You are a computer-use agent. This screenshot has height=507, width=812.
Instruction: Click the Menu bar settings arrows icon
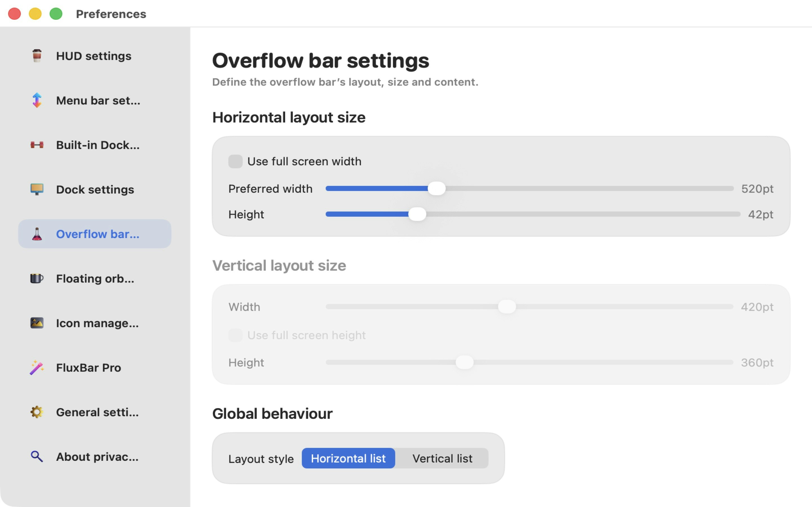pyautogui.click(x=37, y=100)
